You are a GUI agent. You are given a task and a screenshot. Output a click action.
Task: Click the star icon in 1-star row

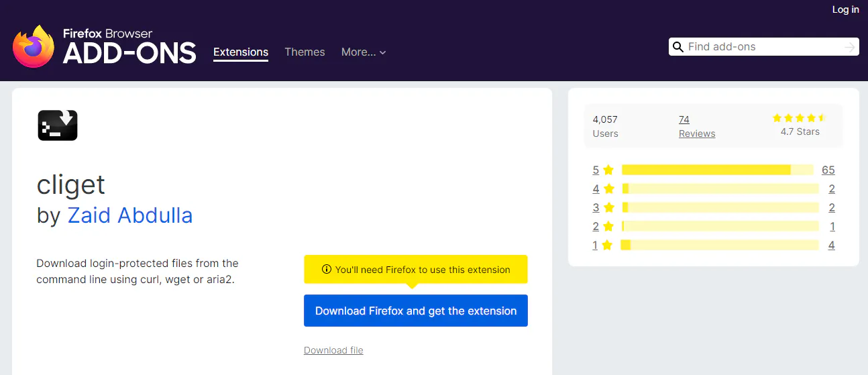click(607, 245)
